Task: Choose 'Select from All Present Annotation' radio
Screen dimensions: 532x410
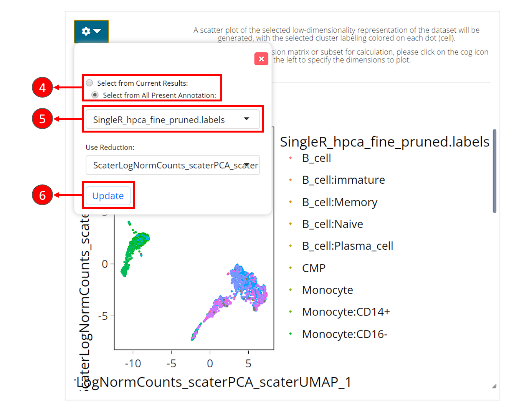Action: click(95, 95)
